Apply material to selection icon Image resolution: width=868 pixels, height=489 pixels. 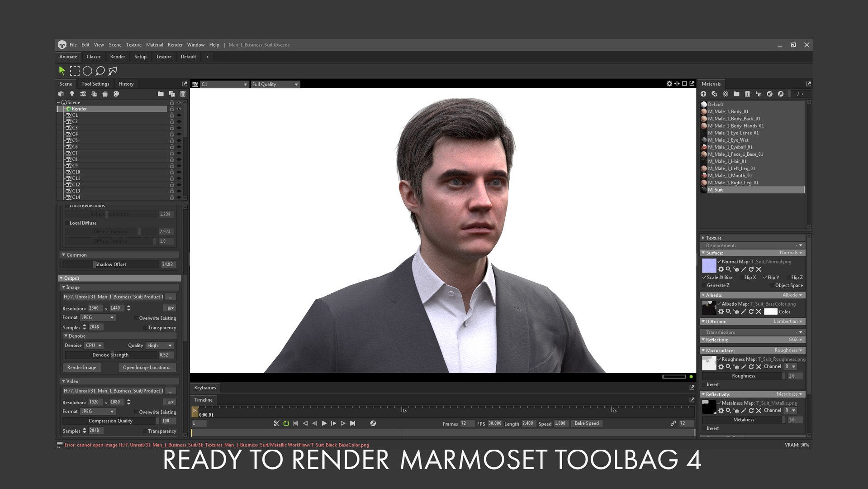coord(759,94)
